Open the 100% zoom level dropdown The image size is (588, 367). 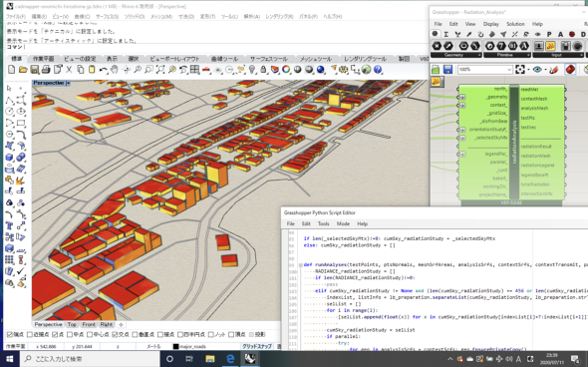(484, 70)
